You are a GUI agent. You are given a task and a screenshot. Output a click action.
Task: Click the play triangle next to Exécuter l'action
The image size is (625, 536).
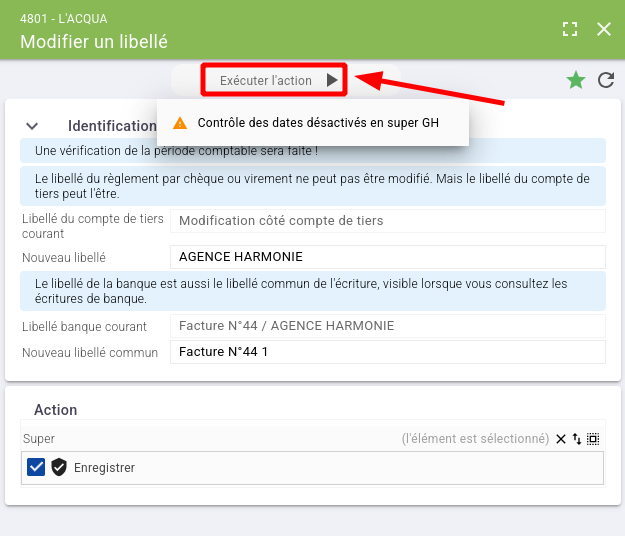pos(332,80)
